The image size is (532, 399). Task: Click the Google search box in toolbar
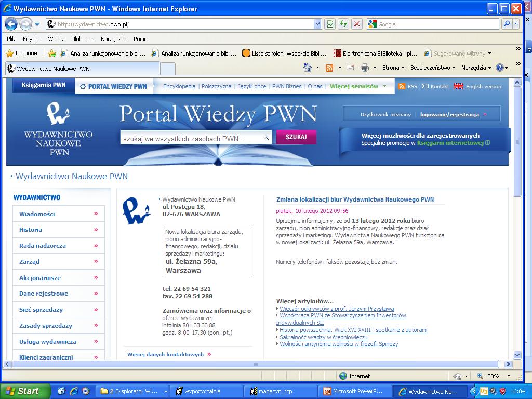click(433, 24)
